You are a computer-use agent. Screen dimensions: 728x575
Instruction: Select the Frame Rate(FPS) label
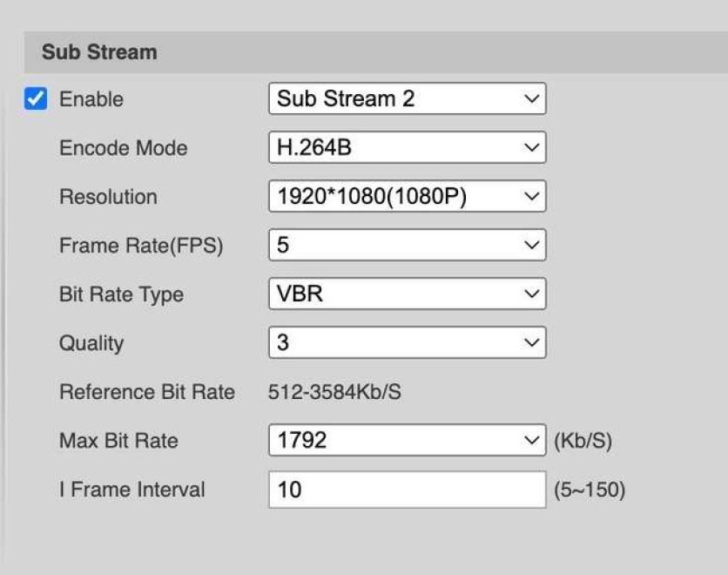click(141, 246)
